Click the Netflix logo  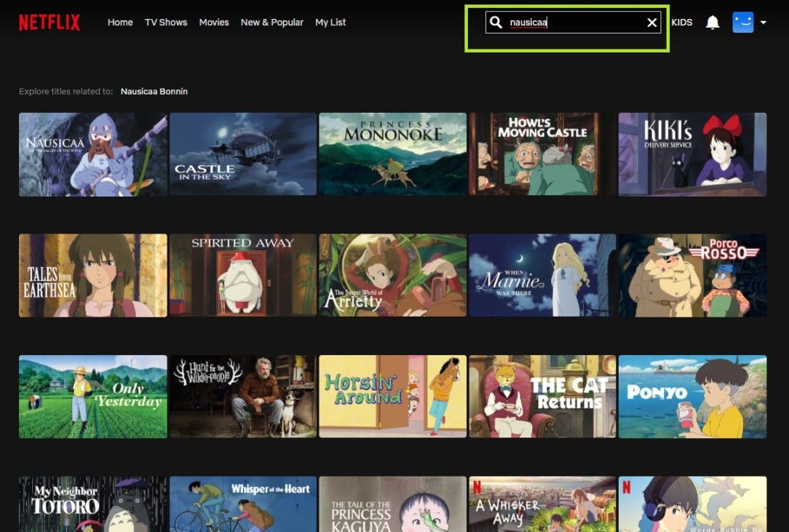pyautogui.click(x=49, y=22)
